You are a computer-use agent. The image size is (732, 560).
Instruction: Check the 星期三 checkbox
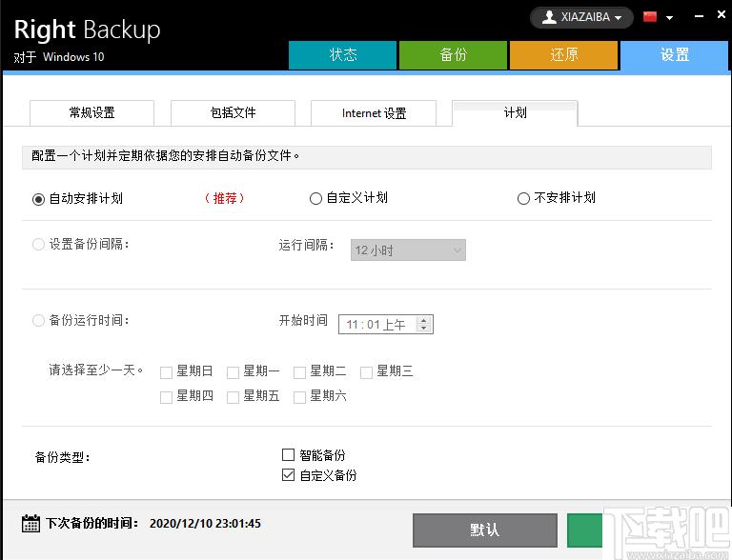coord(366,372)
